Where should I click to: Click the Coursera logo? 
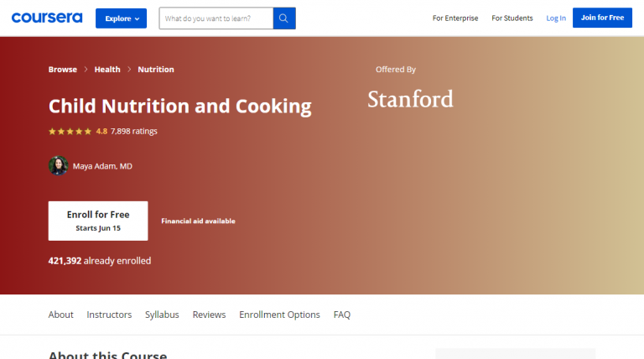[x=45, y=18]
